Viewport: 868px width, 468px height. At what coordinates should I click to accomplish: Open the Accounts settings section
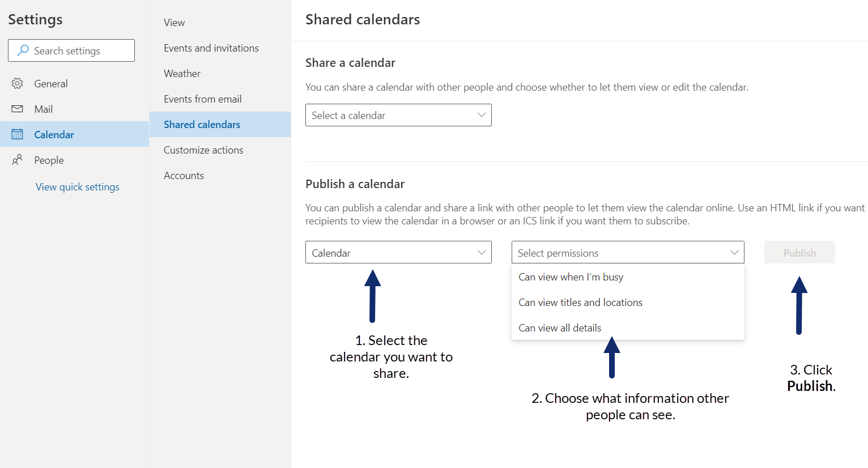pyautogui.click(x=184, y=175)
